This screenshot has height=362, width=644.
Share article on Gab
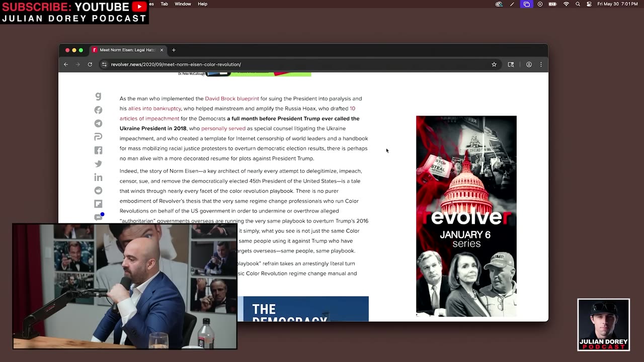(98, 96)
